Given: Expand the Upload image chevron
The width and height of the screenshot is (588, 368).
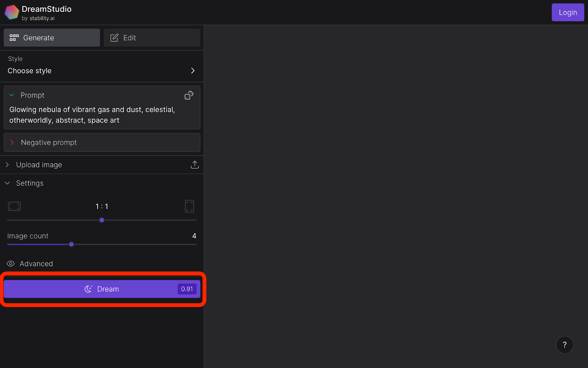Looking at the screenshot, I should click(x=7, y=164).
